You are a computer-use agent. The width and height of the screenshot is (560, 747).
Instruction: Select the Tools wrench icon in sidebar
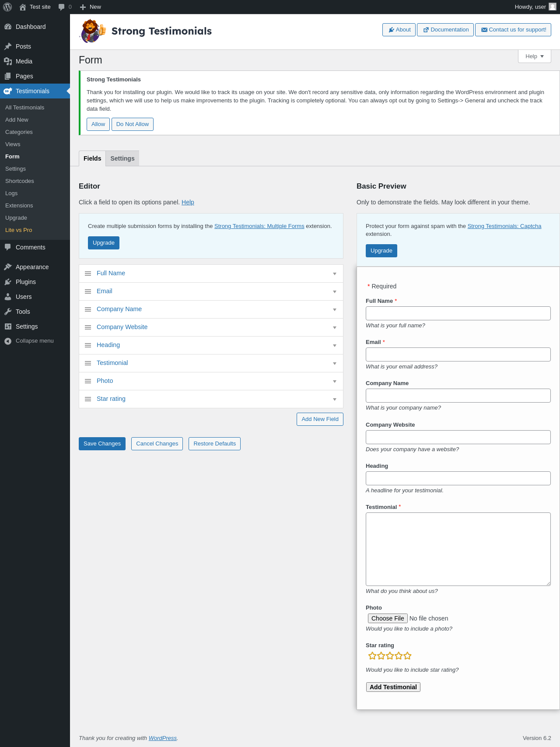tap(8, 312)
